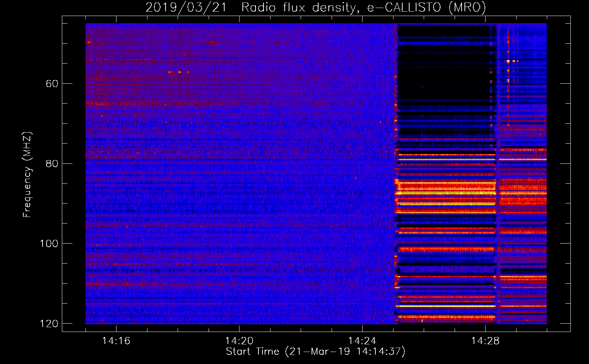Click the '14:28' time tick label
Screen dimensions: 589x364
point(485,341)
